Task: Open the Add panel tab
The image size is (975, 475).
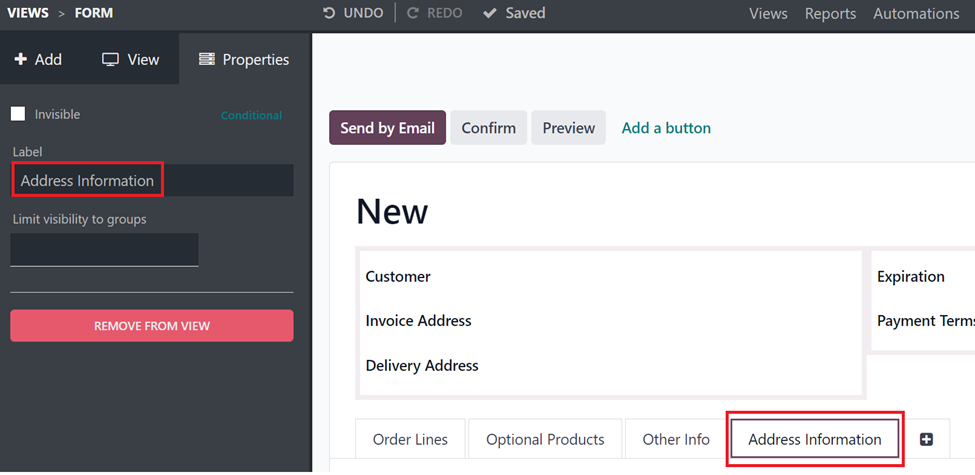Action: (x=38, y=60)
